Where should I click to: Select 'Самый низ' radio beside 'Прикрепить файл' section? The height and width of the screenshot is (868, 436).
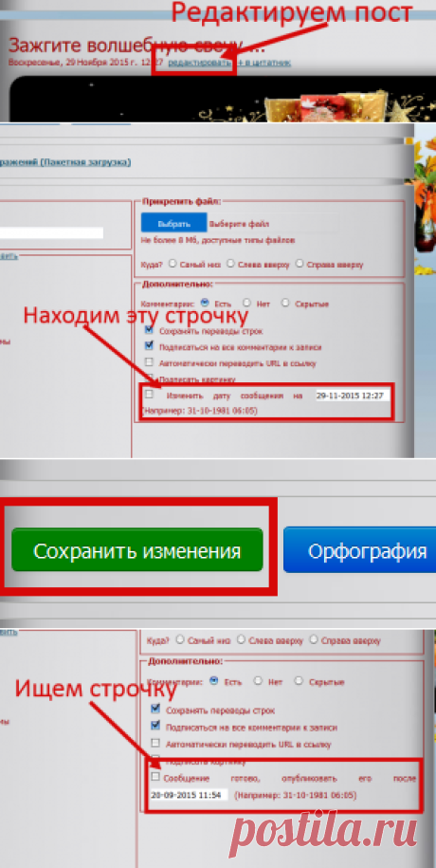click(x=173, y=264)
